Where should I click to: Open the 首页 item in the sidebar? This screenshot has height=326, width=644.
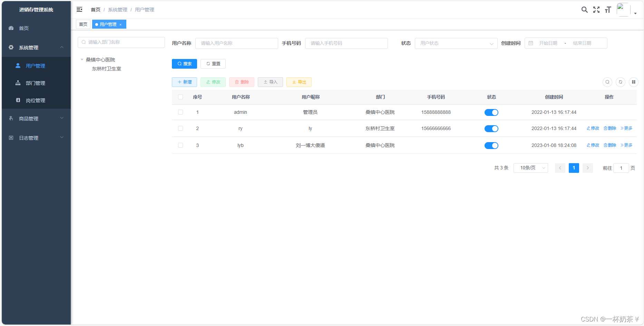coord(36,28)
